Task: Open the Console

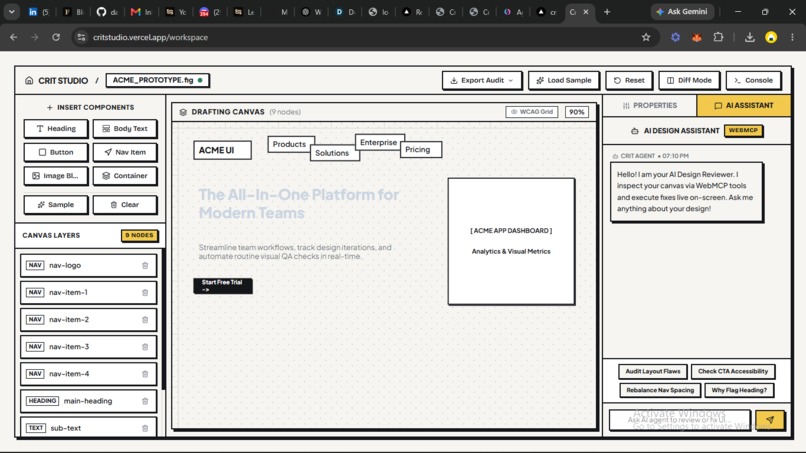Action: [753, 80]
